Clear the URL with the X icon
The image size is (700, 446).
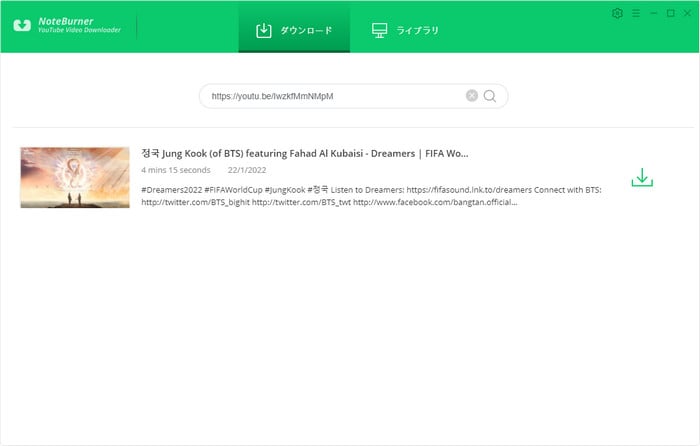[471, 96]
